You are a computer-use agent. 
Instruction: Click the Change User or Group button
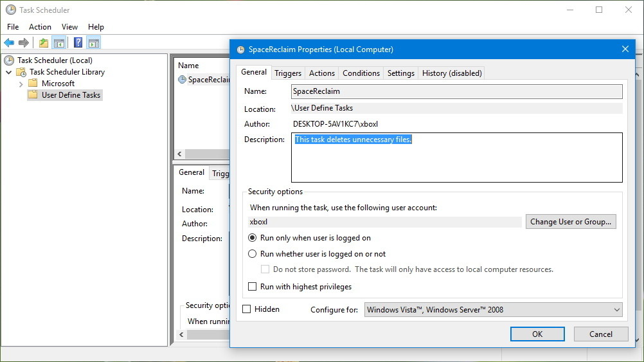point(571,222)
